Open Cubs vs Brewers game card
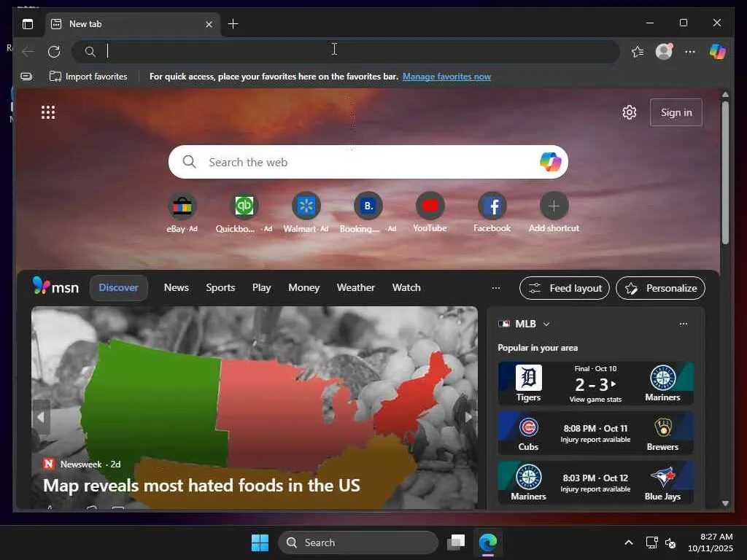 595,433
